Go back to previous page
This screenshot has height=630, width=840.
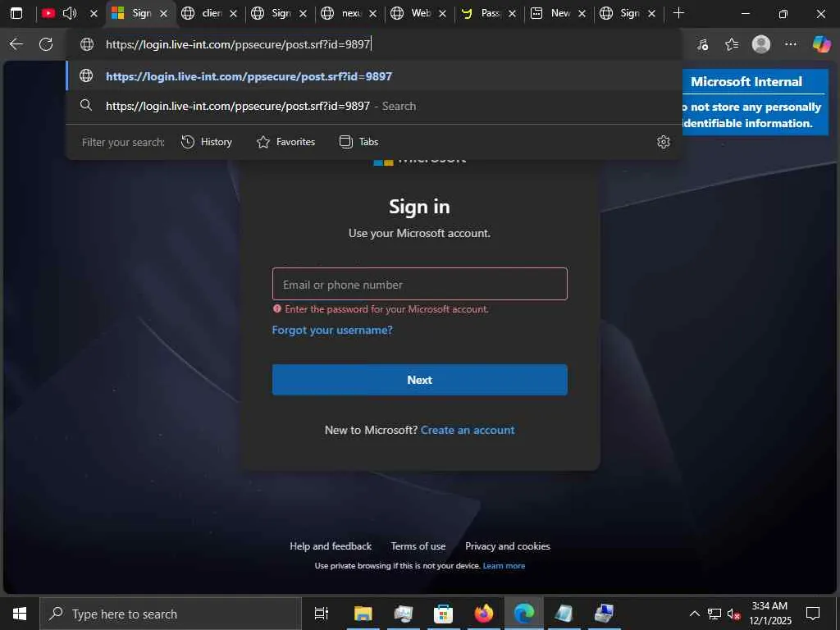pyautogui.click(x=16, y=44)
